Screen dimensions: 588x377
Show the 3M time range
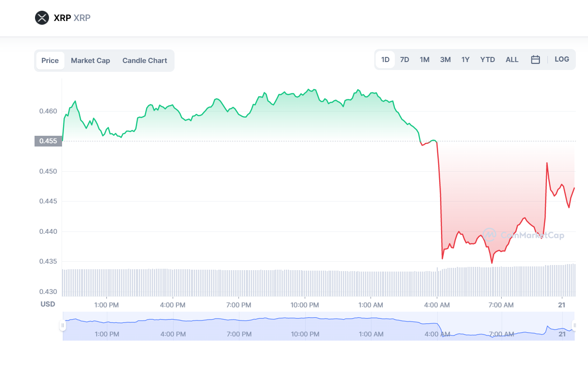click(x=445, y=60)
